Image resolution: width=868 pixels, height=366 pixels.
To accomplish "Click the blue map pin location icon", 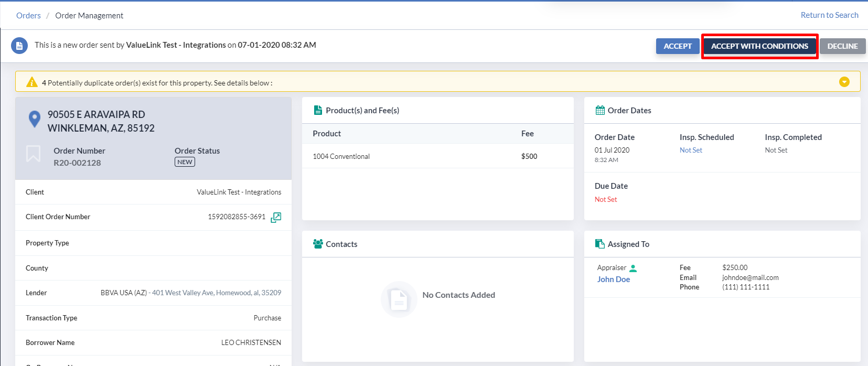I will click(x=34, y=119).
